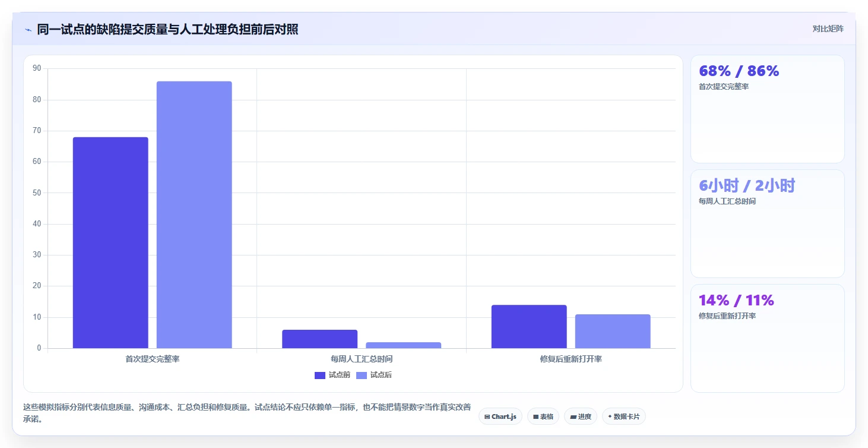
Task: Click the y-axis value 10
Action: click(37, 317)
